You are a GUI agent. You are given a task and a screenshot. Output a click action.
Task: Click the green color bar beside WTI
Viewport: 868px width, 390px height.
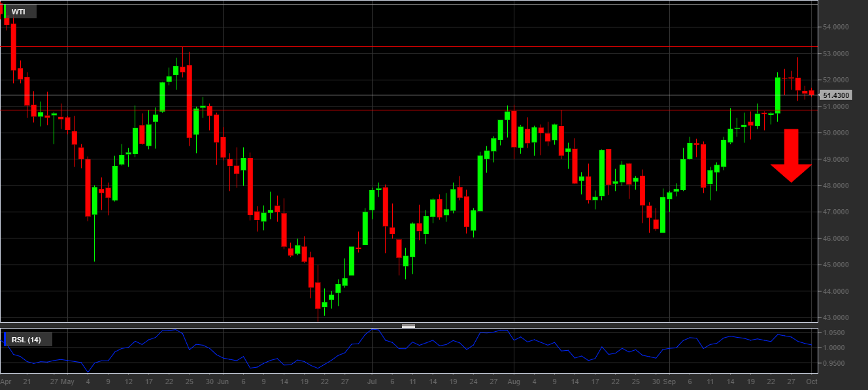tap(5, 12)
